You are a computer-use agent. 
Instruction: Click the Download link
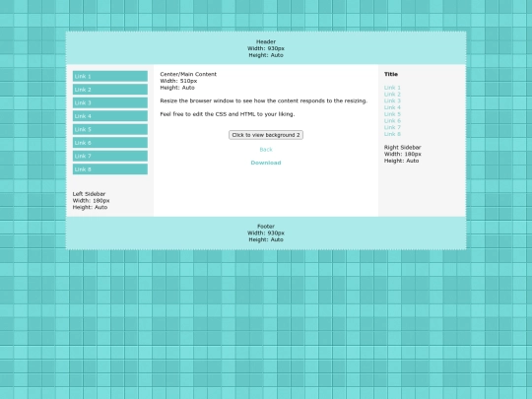pos(266,163)
